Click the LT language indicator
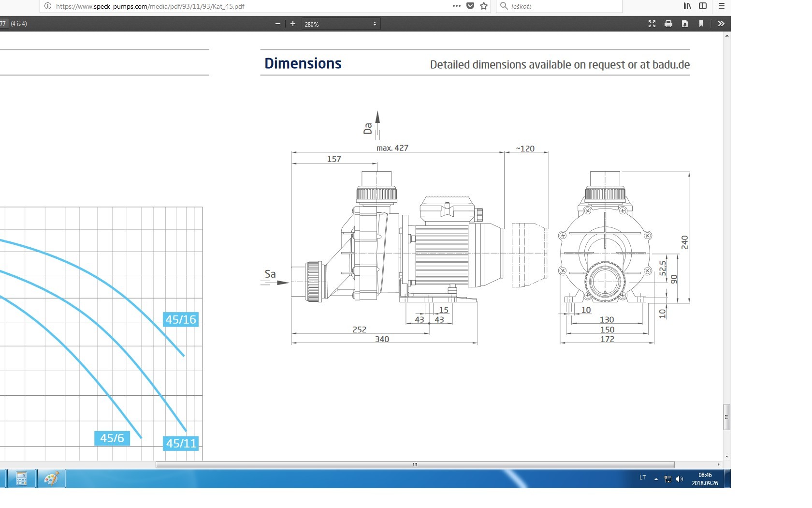Viewport: 812px width, 508px height. 642,478
